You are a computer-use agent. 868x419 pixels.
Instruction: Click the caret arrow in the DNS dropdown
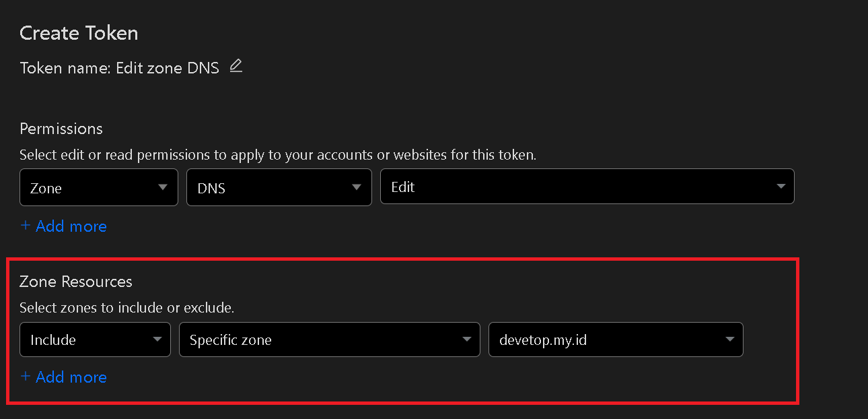pyautogui.click(x=357, y=187)
